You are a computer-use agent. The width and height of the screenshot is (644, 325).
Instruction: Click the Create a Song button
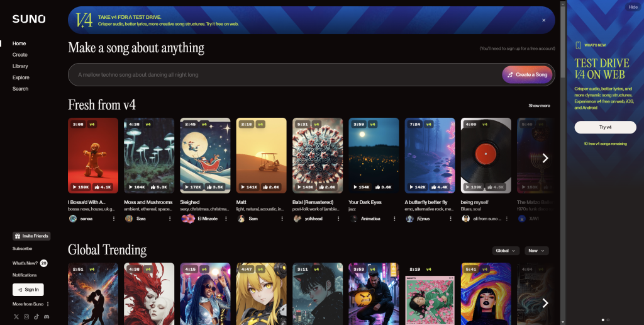click(x=528, y=74)
